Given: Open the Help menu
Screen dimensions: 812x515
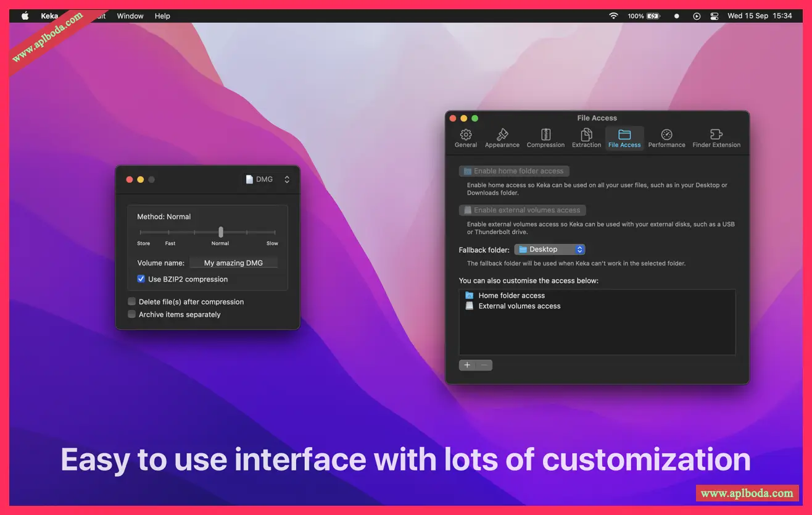Looking at the screenshot, I should pos(162,16).
